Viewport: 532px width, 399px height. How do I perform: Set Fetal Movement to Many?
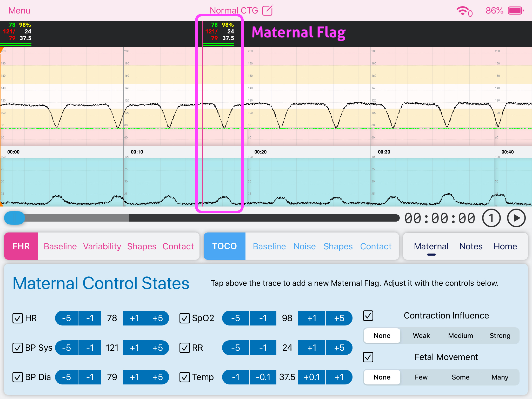pos(500,377)
